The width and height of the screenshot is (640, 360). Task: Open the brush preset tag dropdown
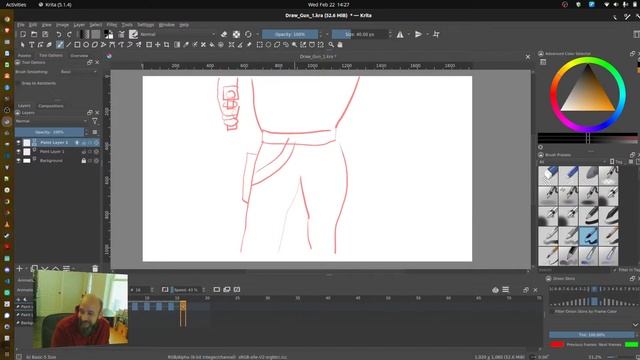pyautogui.click(x=572, y=162)
